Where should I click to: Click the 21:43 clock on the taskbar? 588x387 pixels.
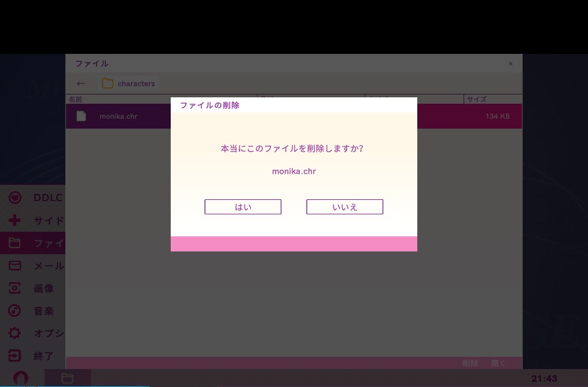pyautogui.click(x=544, y=378)
